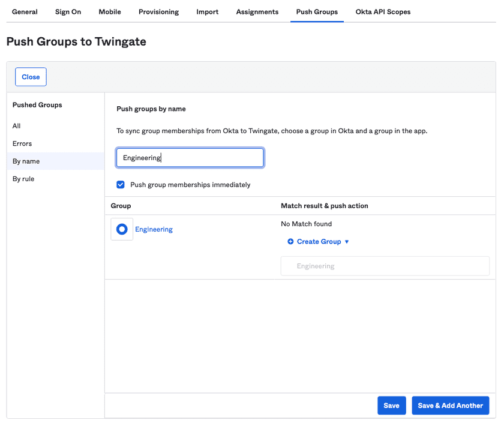
Task: Click the Engineering group circle icon
Action: point(122,229)
